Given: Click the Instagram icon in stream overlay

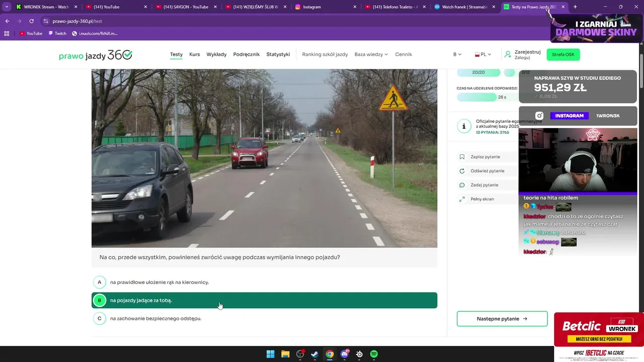Looking at the screenshot, I should point(539,116).
